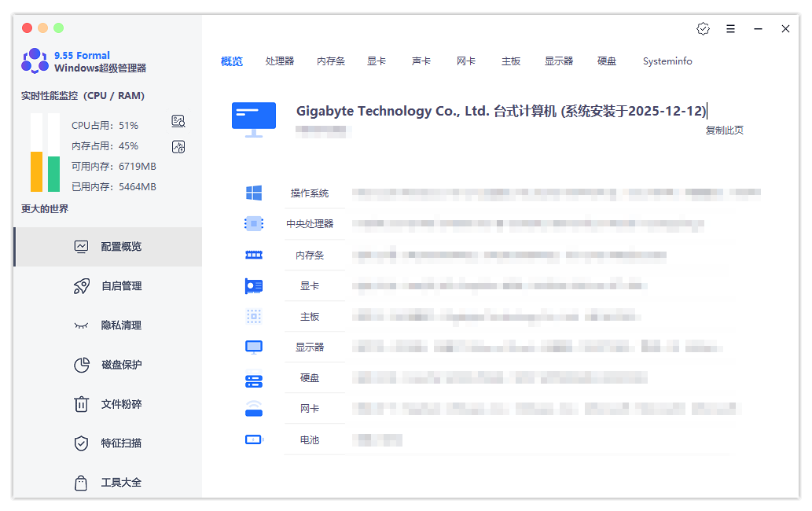Image resolution: width=812 pixels, height=511 pixels.
Task: Click the 操作系统 row label
Action: (x=310, y=193)
